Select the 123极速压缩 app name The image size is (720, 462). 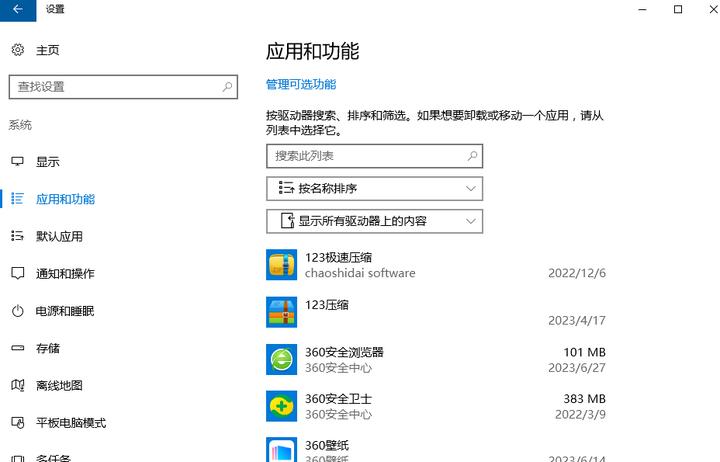pyautogui.click(x=339, y=258)
